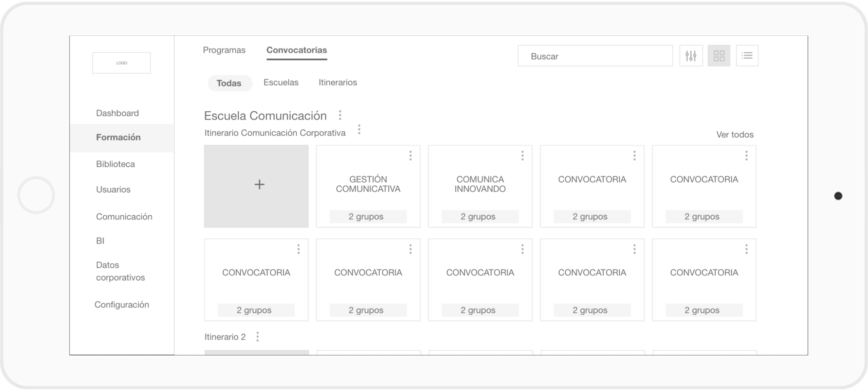
Task: Open the Gestión Comunicativa card
Action: [368, 185]
